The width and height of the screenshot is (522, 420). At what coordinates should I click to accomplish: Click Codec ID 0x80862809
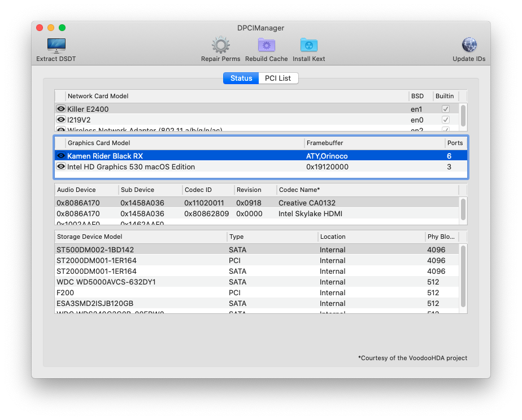(x=206, y=213)
